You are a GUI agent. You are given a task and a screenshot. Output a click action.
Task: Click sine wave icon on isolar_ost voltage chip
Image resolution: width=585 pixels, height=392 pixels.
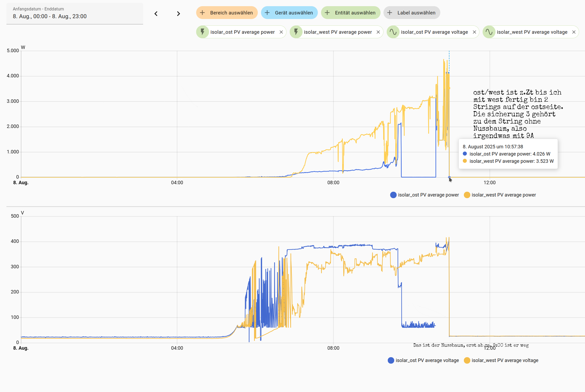click(393, 32)
